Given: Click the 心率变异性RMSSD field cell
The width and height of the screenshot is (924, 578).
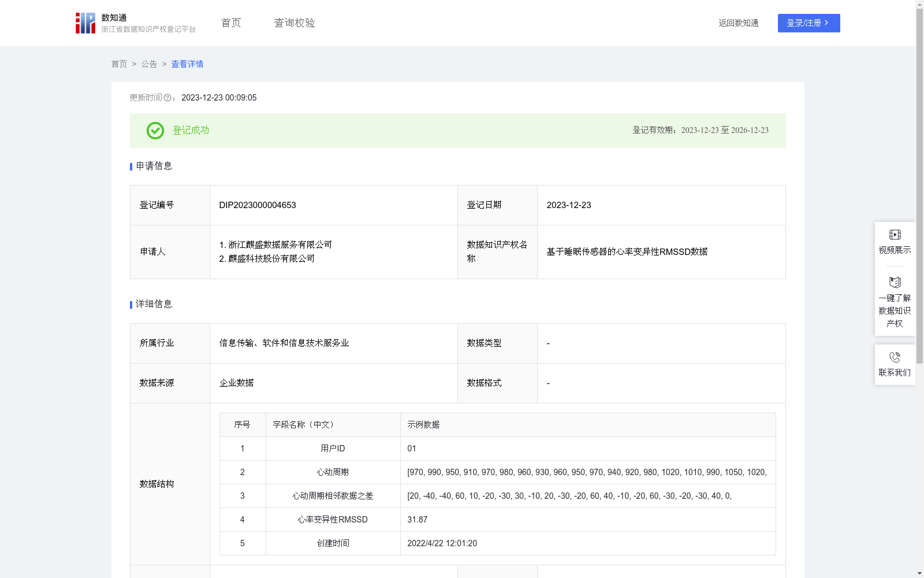Looking at the screenshot, I should (x=333, y=520).
